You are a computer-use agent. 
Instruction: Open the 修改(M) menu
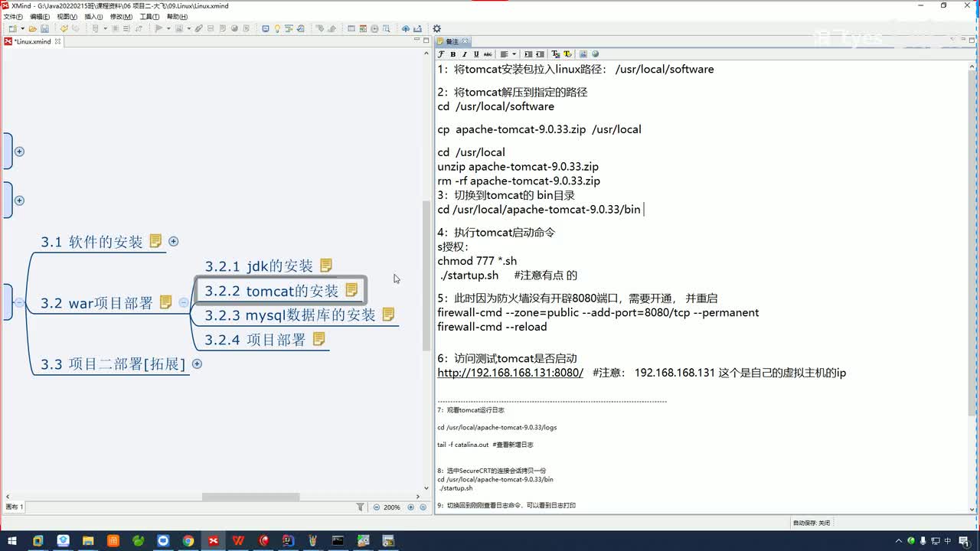pyautogui.click(x=121, y=16)
